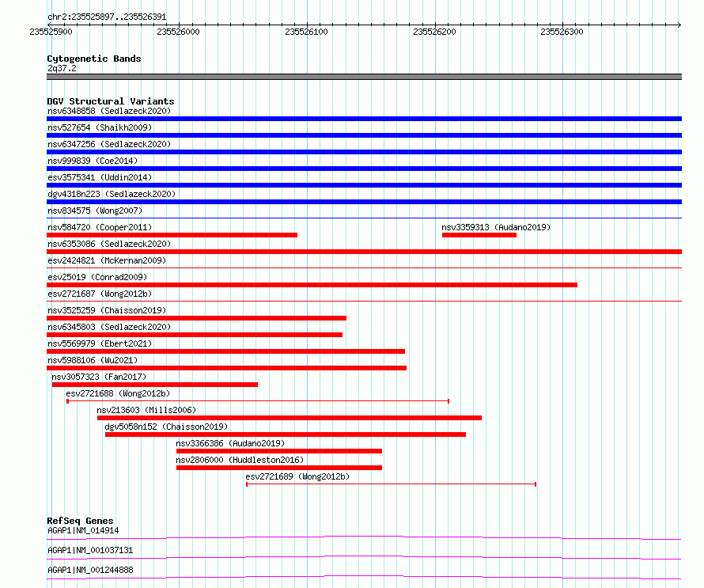Viewport: 704px width, 588px height.
Task: Select the red bar of nsv3057323 (Fan2017)
Action: tap(155, 385)
